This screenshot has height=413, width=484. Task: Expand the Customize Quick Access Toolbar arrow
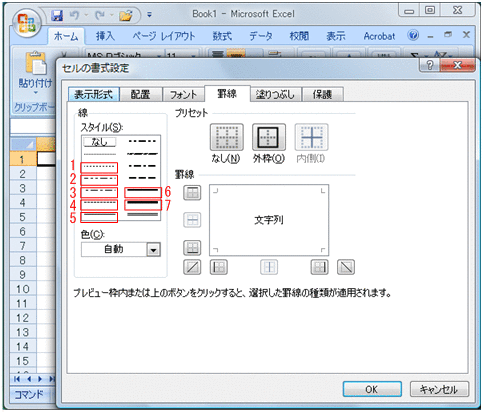pyautogui.click(x=149, y=15)
